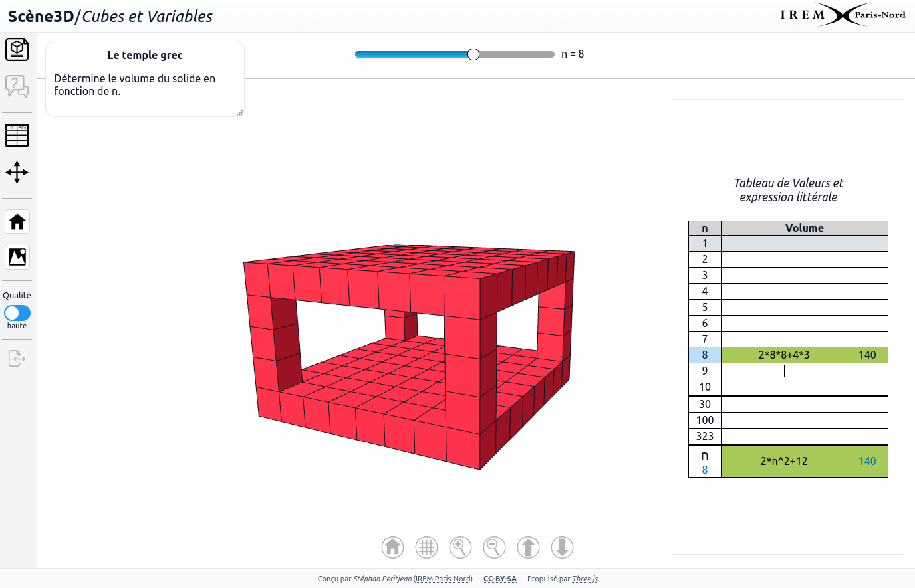Viewport: 915px width, 588px height.
Task: Click the 3D cube scene icon in sidebar
Action: click(x=17, y=49)
